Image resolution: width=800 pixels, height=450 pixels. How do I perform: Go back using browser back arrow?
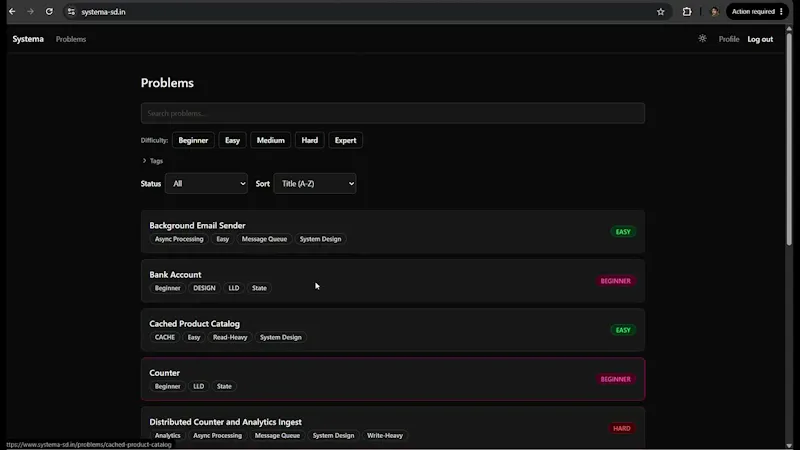coord(12,11)
